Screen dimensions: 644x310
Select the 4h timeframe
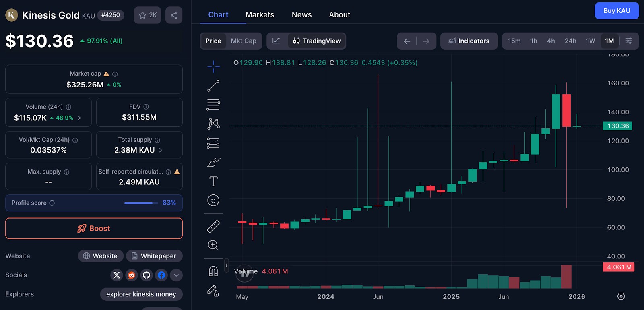pyautogui.click(x=551, y=41)
